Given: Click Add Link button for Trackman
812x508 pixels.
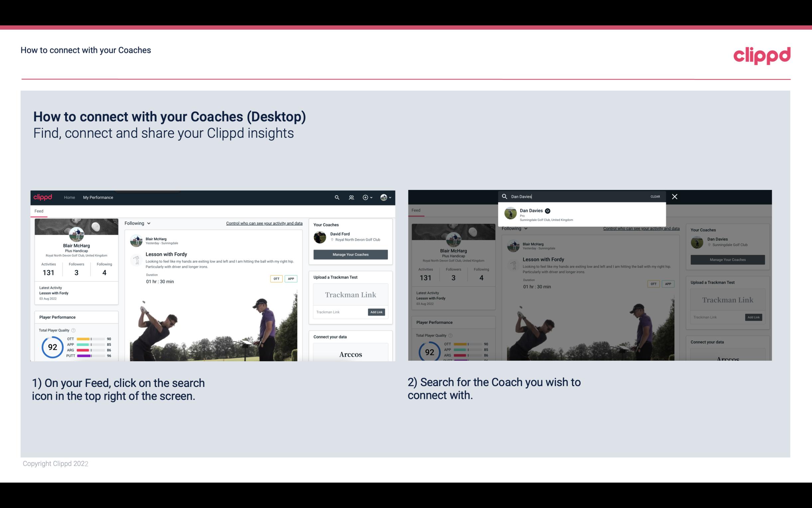Looking at the screenshot, I should click(x=377, y=311).
